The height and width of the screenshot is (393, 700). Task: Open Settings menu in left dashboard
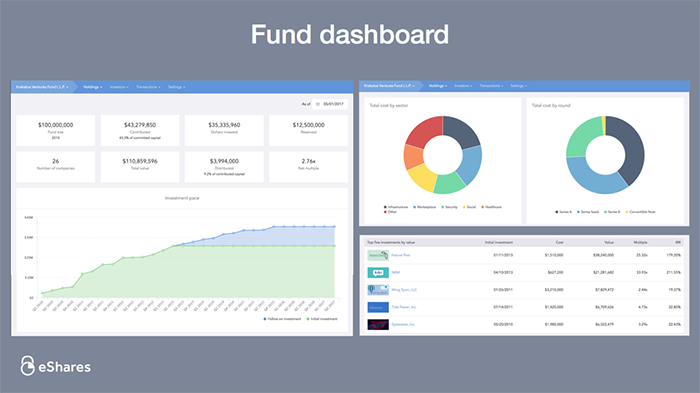176,87
